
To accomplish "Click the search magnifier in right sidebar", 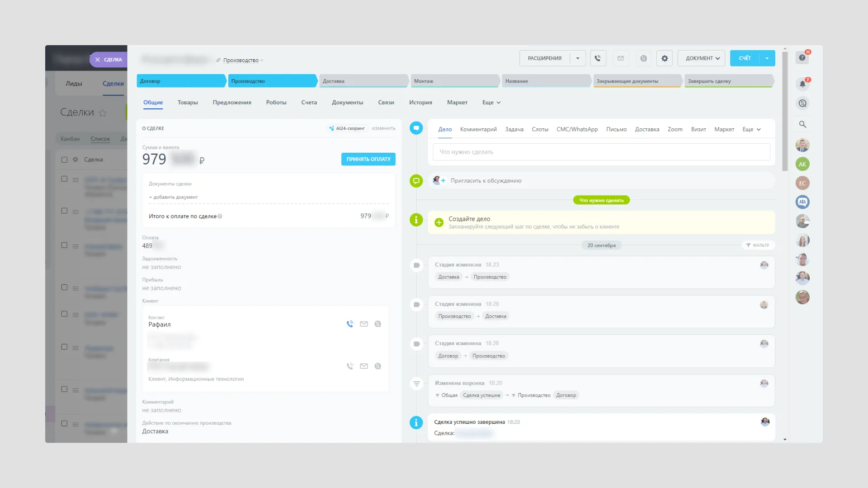I will [x=802, y=124].
